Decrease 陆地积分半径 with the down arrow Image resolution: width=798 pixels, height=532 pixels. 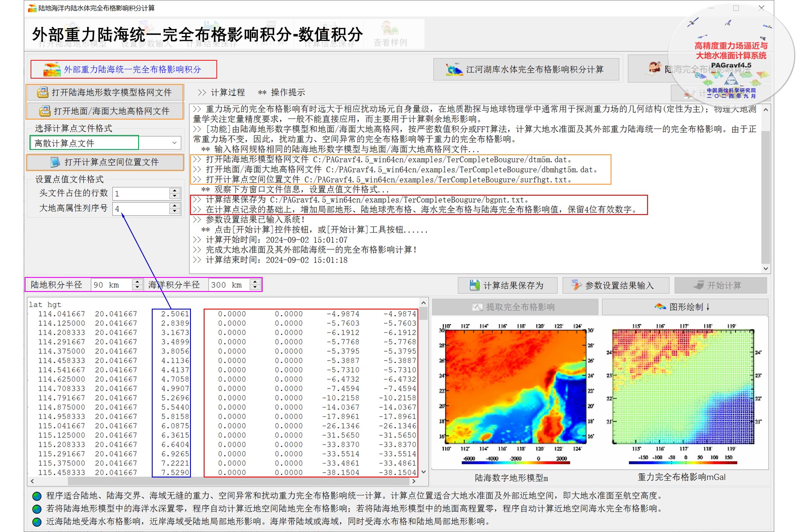[x=137, y=288]
